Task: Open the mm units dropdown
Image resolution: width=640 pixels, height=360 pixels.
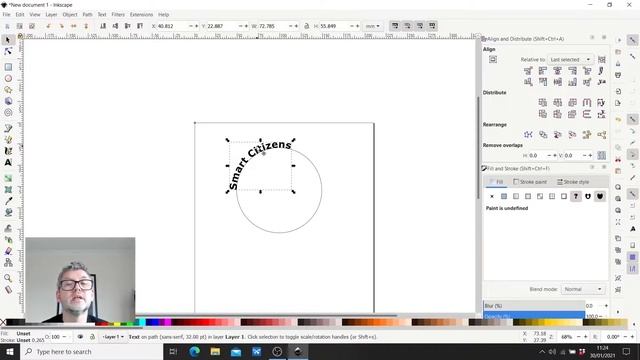Action: click(373, 26)
